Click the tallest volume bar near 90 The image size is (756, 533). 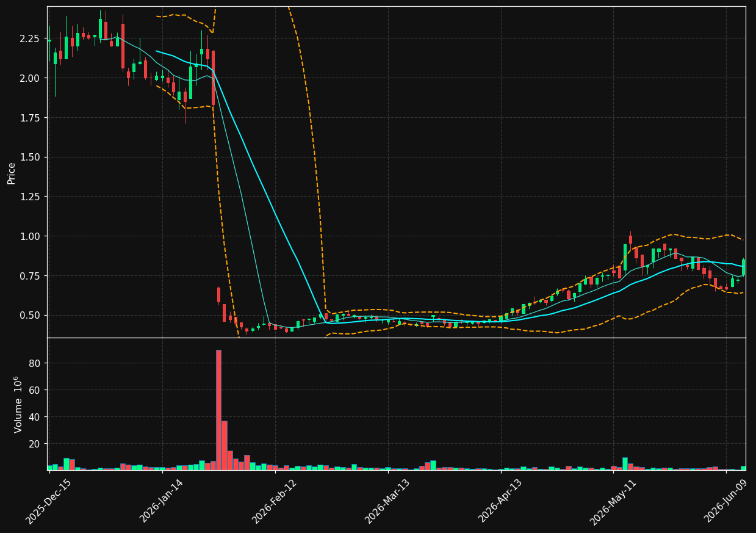tap(218, 410)
